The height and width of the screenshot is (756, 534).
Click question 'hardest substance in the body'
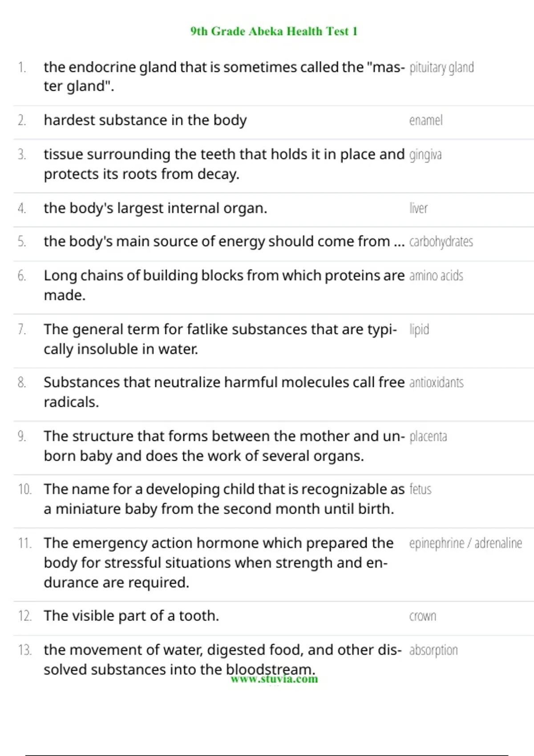(145, 120)
